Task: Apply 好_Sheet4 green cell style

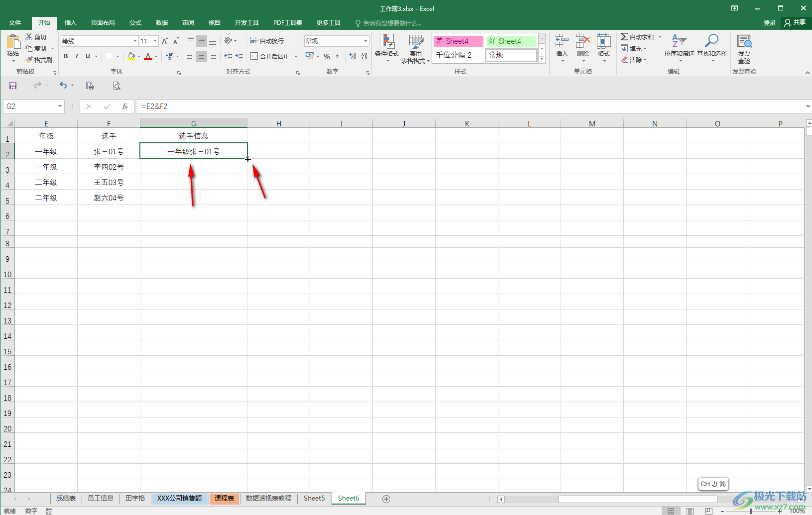Action: (x=511, y=41)
